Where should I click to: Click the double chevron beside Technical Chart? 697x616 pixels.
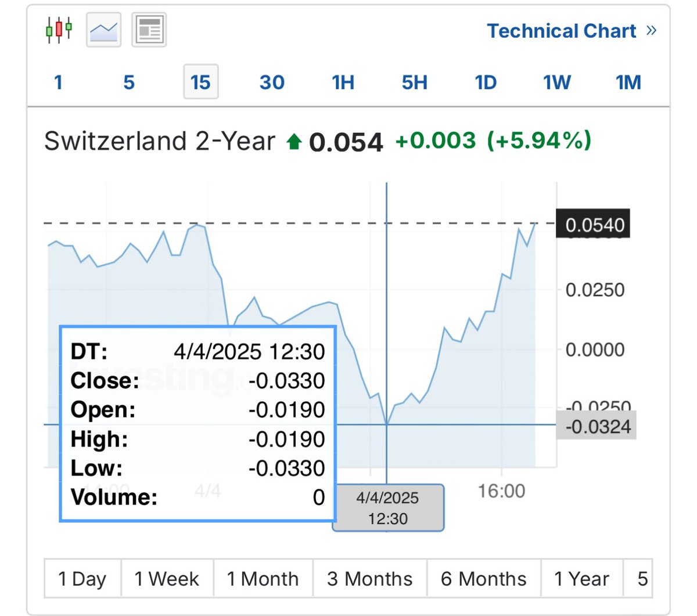651,30
